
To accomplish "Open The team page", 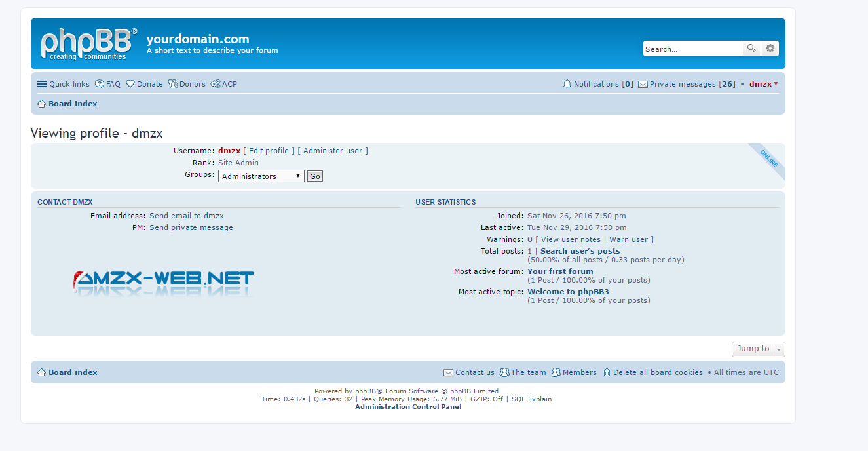I will click(x=523, y=372).
